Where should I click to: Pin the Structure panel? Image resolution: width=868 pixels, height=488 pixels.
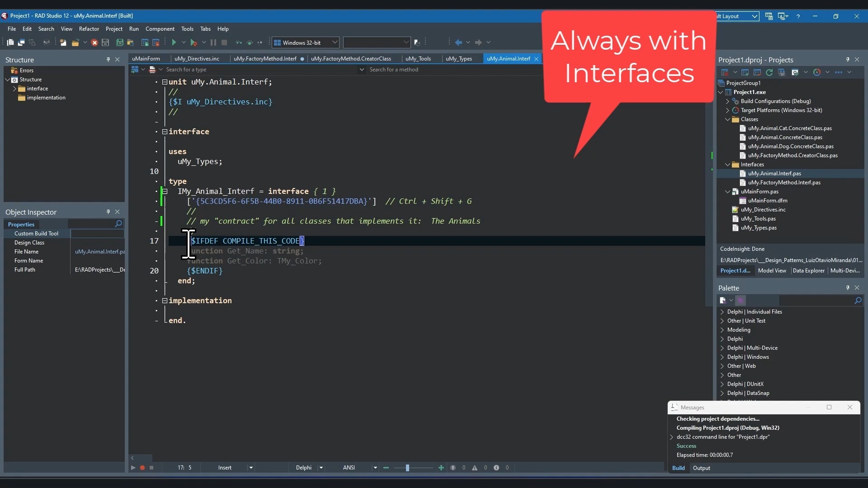tap(108, 60)
